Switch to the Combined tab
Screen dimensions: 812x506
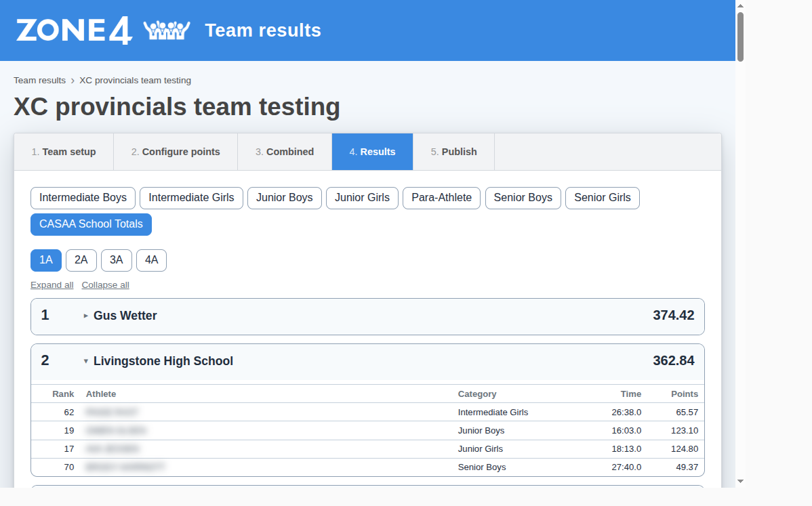tap(285, 152)
